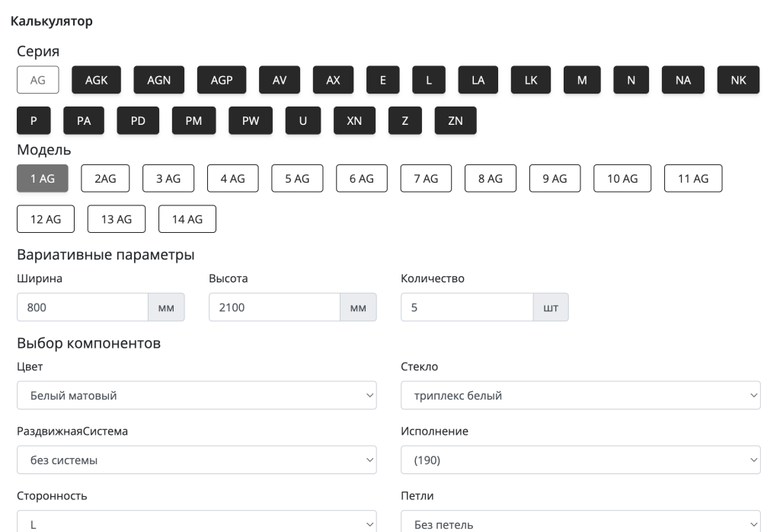Switch to the PW series

pos(251,120)
